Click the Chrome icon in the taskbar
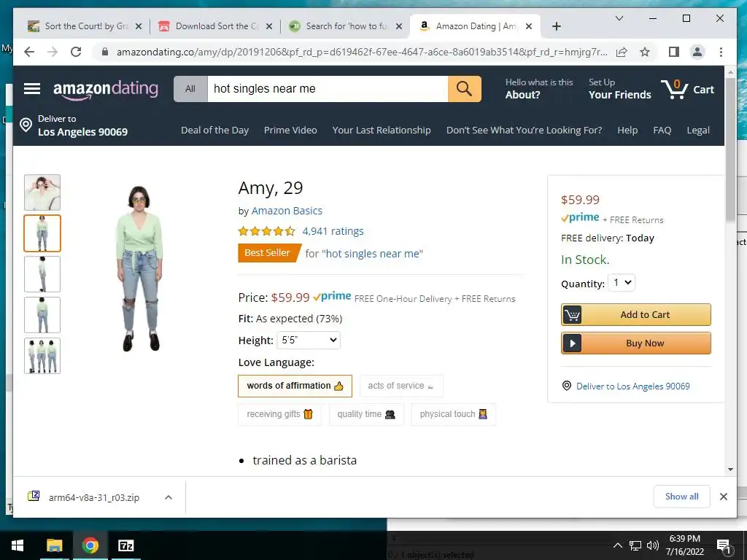 tap(90, 545)
